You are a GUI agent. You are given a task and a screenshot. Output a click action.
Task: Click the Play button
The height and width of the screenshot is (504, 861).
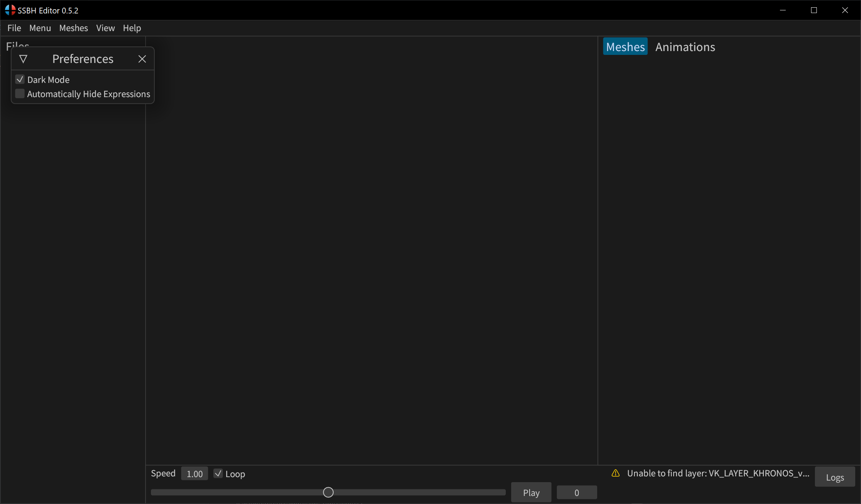[531, 492]
